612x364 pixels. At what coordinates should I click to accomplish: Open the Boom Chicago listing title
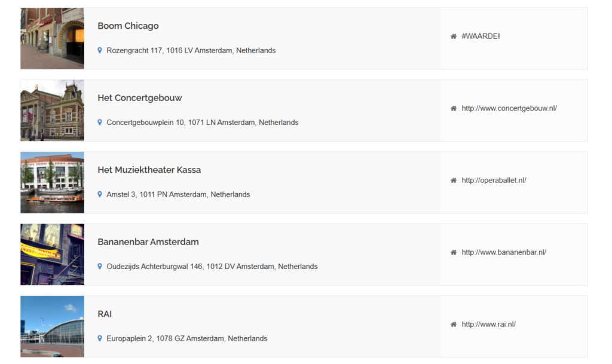[128, 26]
